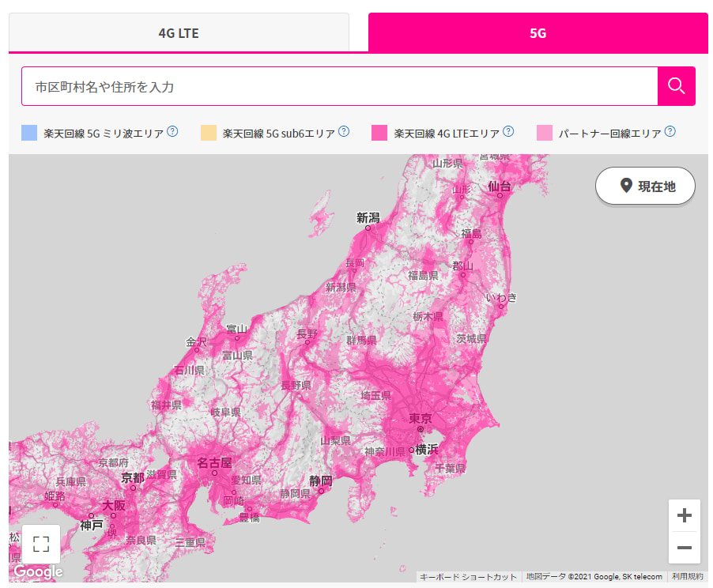Zoom out the map with minus button

coord(685,548)
